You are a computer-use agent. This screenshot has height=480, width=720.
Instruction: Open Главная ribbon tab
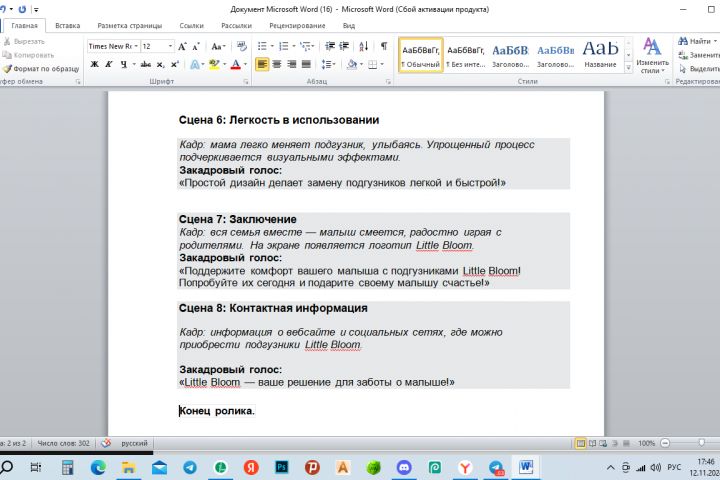[24, 26]
